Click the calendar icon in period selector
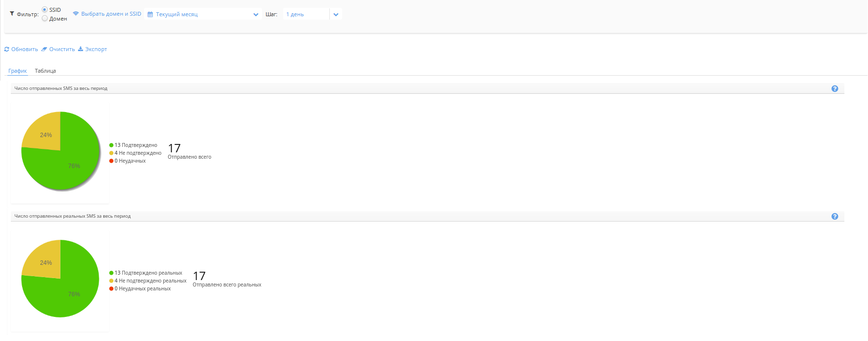868x341 pixels. coord(150,14)
